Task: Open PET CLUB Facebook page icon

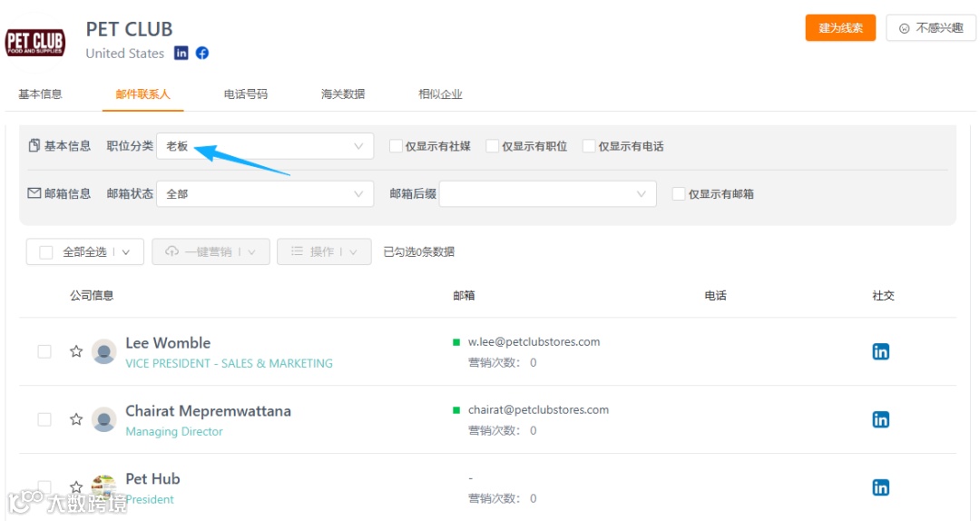Action: (201, 54)
